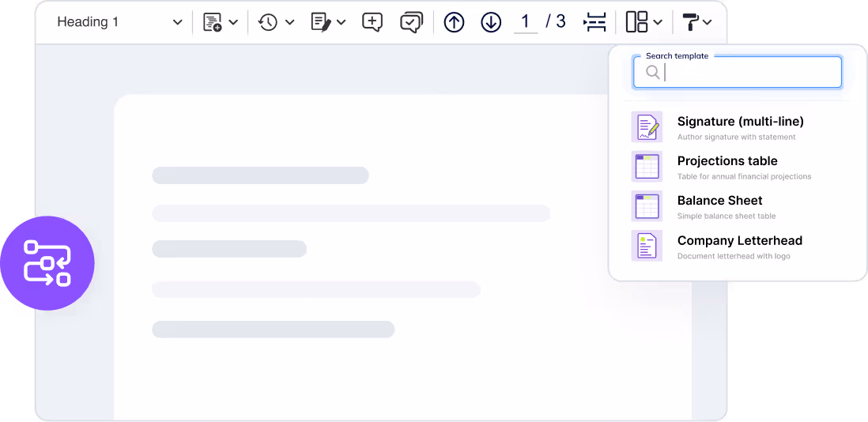This screenshot has width=868, height=422.
Task: Select the Signature (multi-line) template
Action: [740, 127]
